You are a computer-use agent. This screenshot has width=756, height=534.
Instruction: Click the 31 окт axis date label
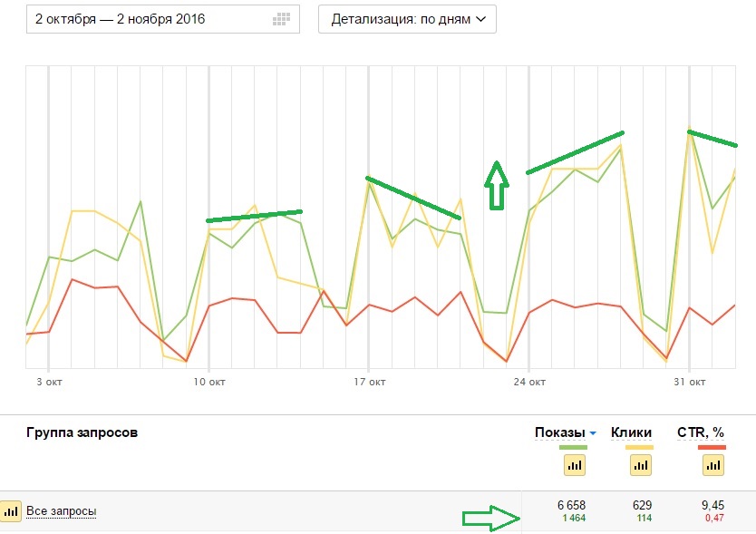pyautogui.click(x=690, y=383)
